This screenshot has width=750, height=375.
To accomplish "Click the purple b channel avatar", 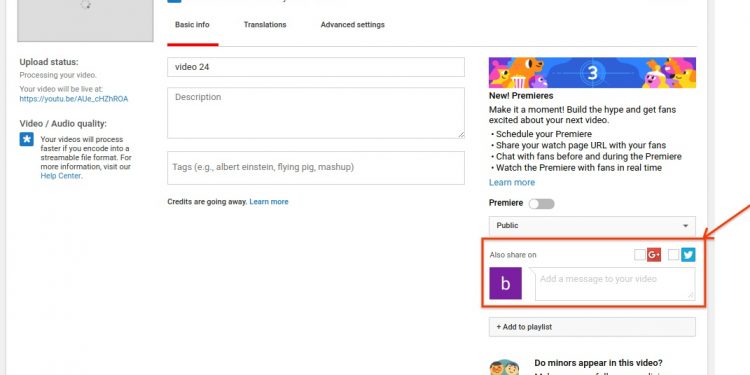I will coord(505,284).
